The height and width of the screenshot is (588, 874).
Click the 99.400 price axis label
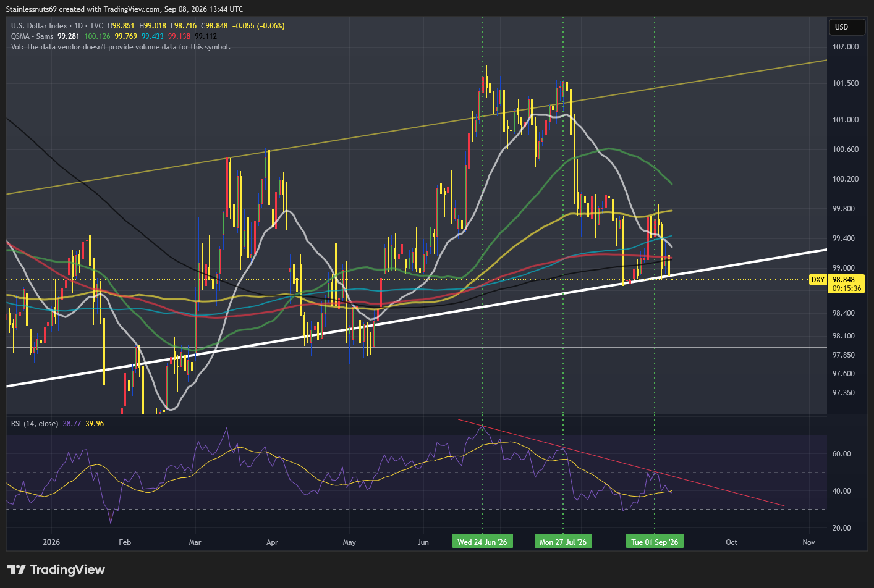(844, 238)
